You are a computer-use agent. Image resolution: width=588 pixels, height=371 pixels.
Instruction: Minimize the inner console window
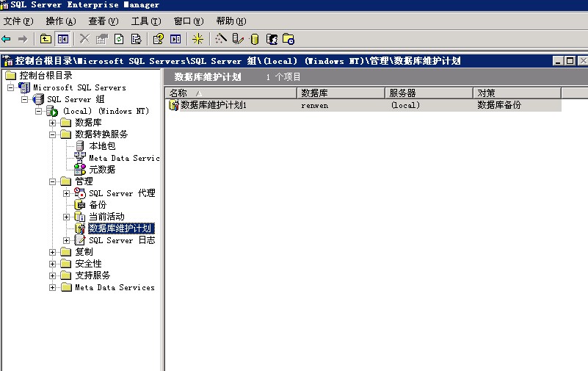[558, 61]
